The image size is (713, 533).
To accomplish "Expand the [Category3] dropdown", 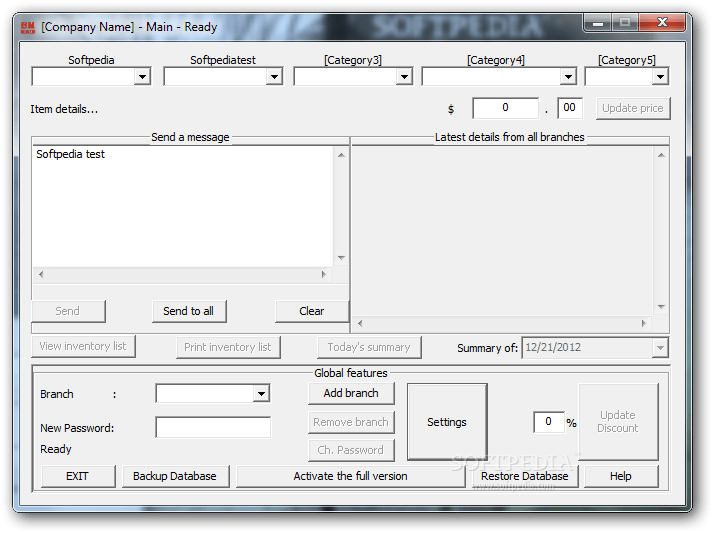I will (x=404, y=76).
